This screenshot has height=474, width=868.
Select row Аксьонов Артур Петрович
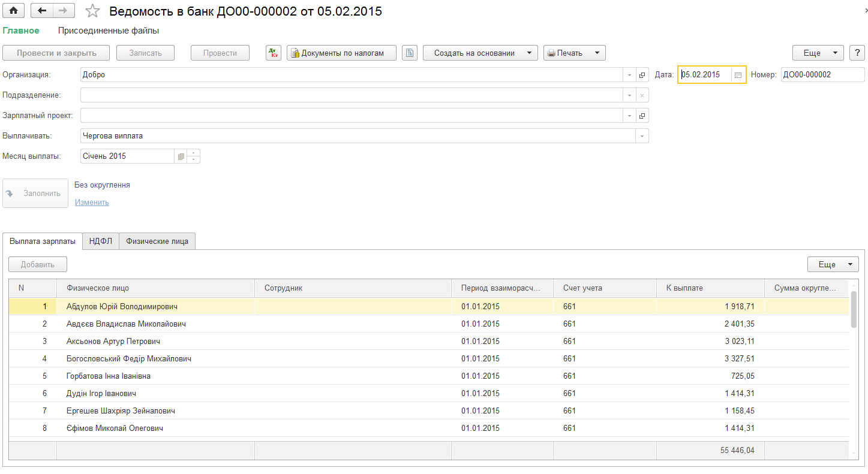[x=429, y=341]
